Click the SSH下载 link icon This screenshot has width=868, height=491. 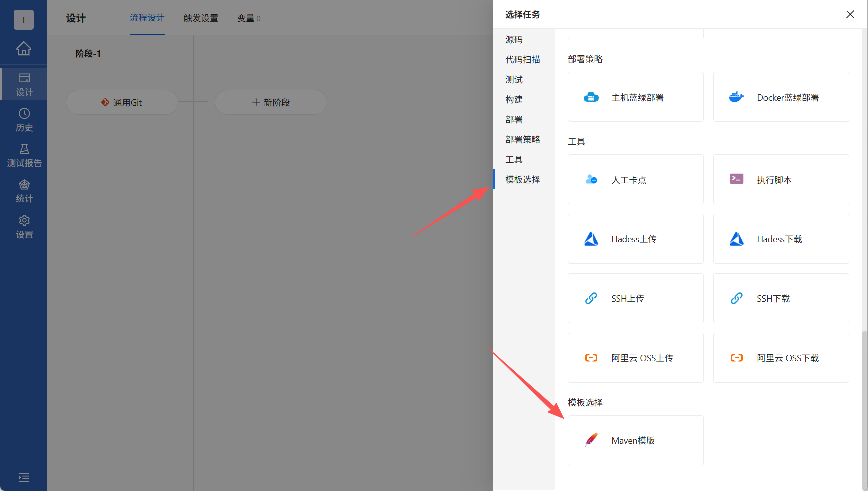point(736,298)
